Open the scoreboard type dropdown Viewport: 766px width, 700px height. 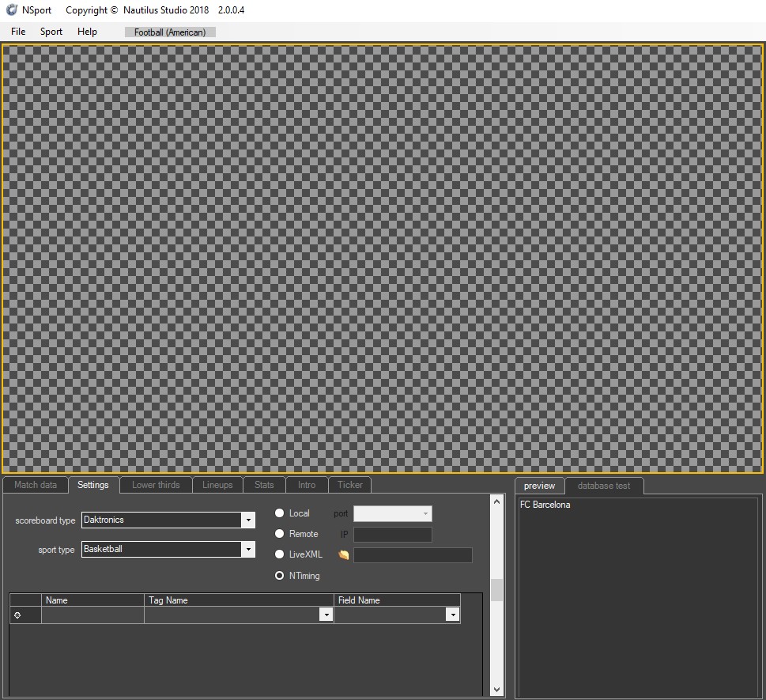click(248, 520)
